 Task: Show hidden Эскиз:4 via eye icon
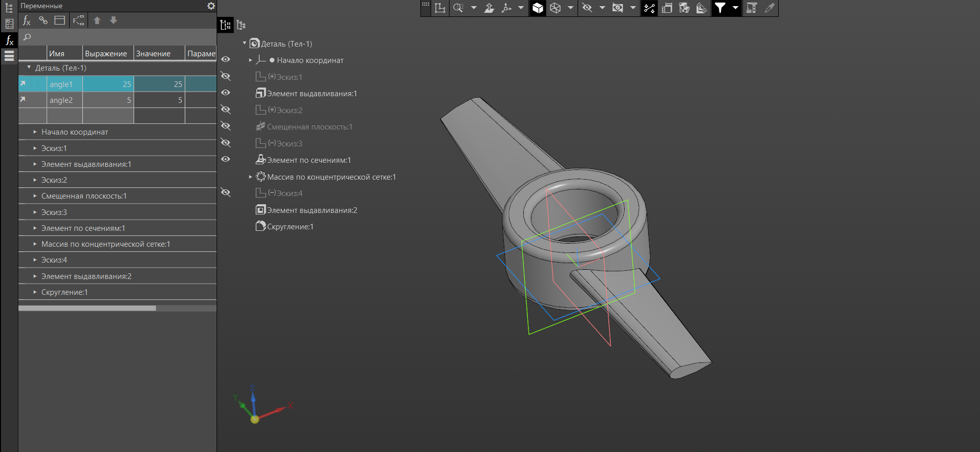coord(225,192)
